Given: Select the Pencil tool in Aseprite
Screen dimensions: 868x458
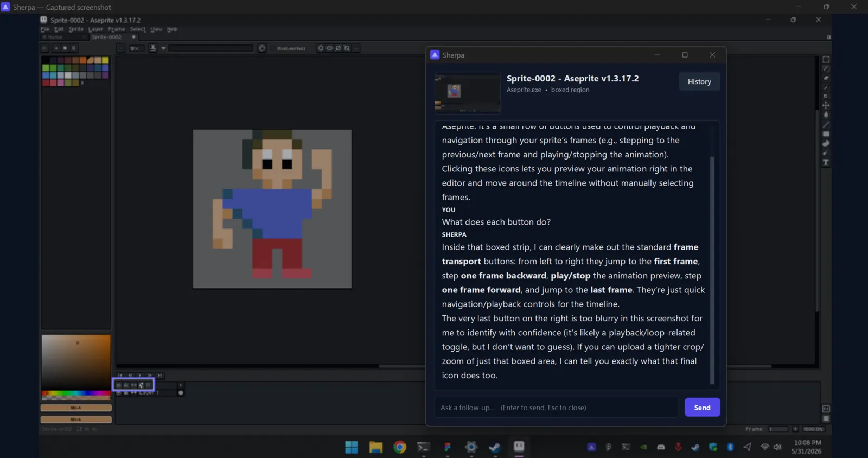Looking at the screenshot, I should 826,69.
